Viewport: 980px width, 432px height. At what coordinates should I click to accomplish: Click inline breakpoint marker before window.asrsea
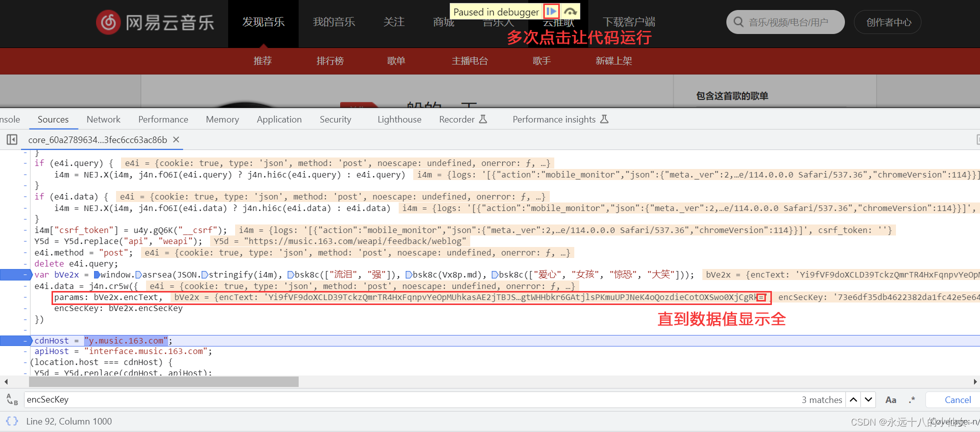(x=97, y=274)
